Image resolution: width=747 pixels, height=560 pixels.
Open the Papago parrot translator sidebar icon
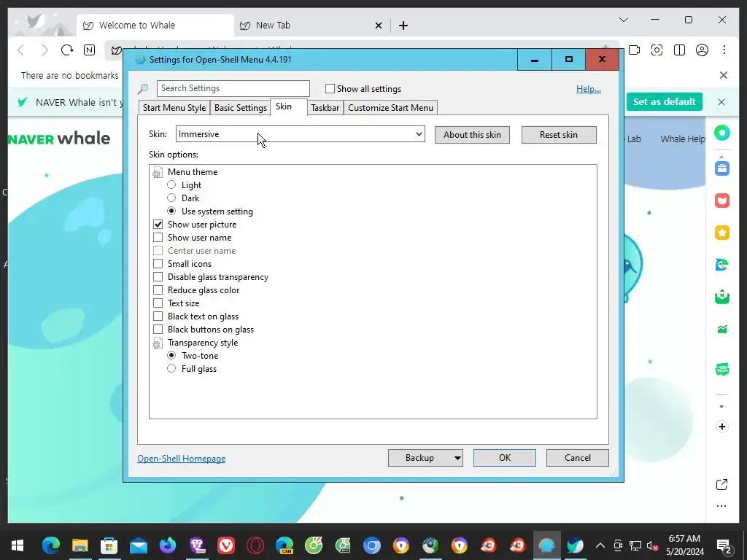tap(721, 265)
